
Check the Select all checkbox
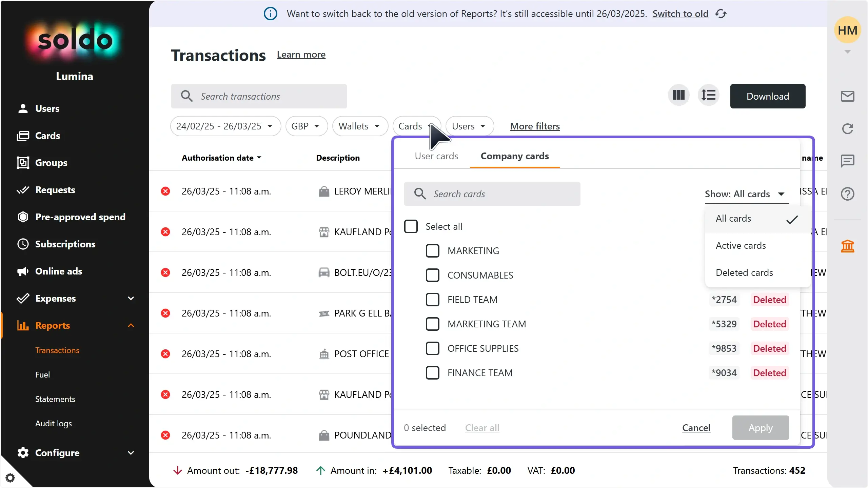click(410, 226)
